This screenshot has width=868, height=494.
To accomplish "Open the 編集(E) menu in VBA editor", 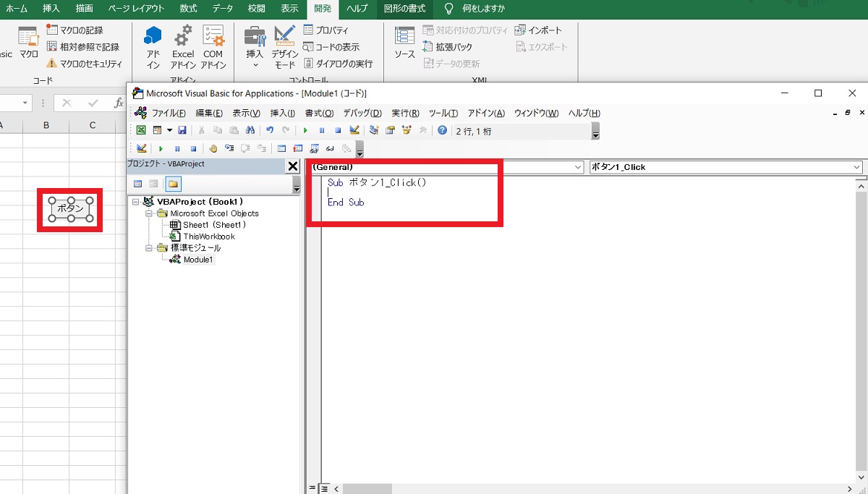I will click(209, 113).
